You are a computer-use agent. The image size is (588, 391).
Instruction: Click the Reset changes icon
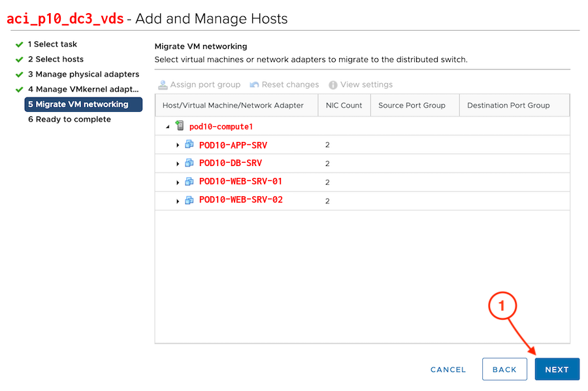(254, 85)
